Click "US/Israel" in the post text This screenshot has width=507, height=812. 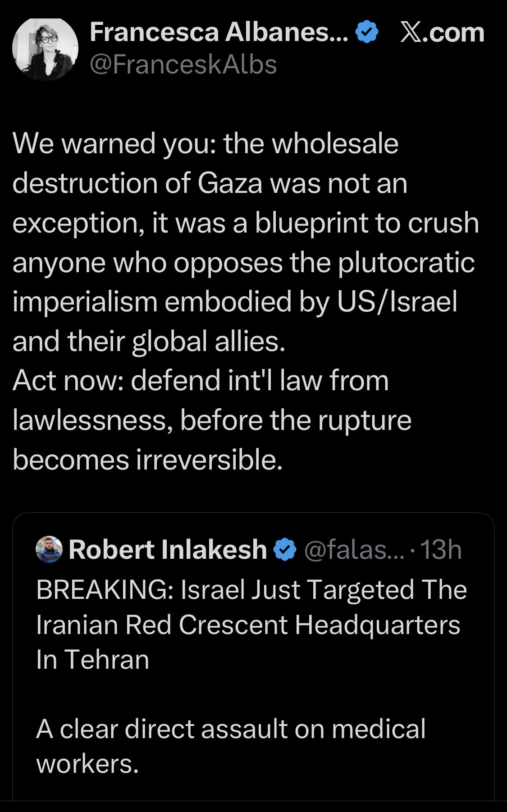pos(397,301)
